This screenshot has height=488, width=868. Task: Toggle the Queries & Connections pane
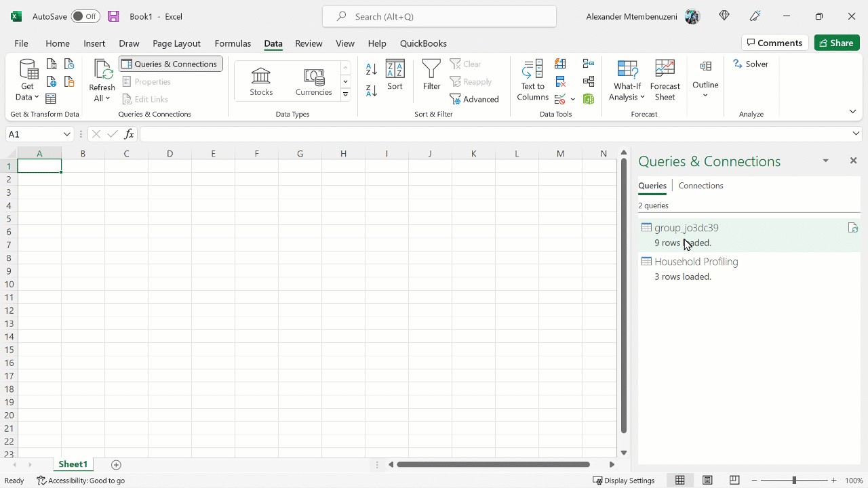pyautogui.click(x=170, y=64)
